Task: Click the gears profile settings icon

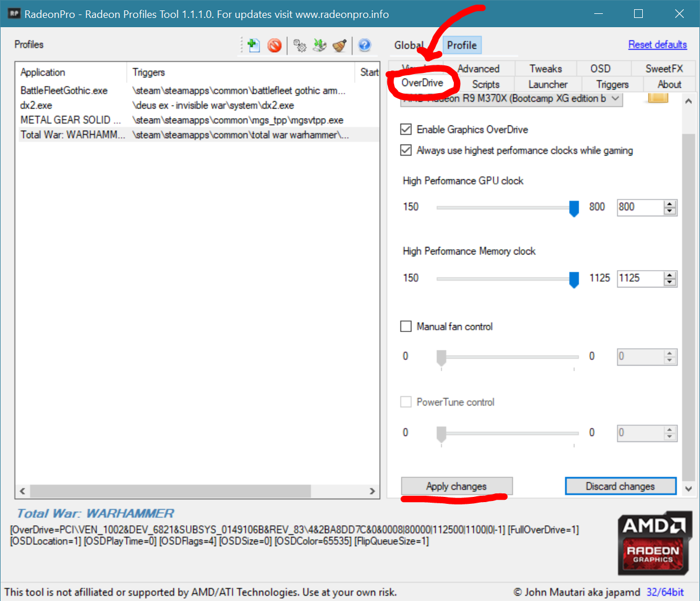Action: click(x=299, y=45)
